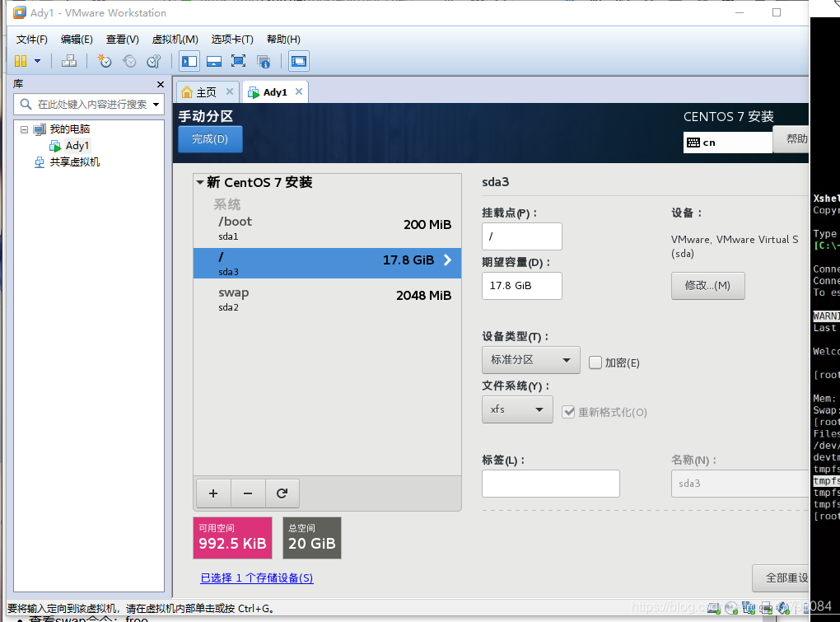Open the 虚拟机(M) menu
This screenshot has width=840, height=622.
[x=175, y=39]
